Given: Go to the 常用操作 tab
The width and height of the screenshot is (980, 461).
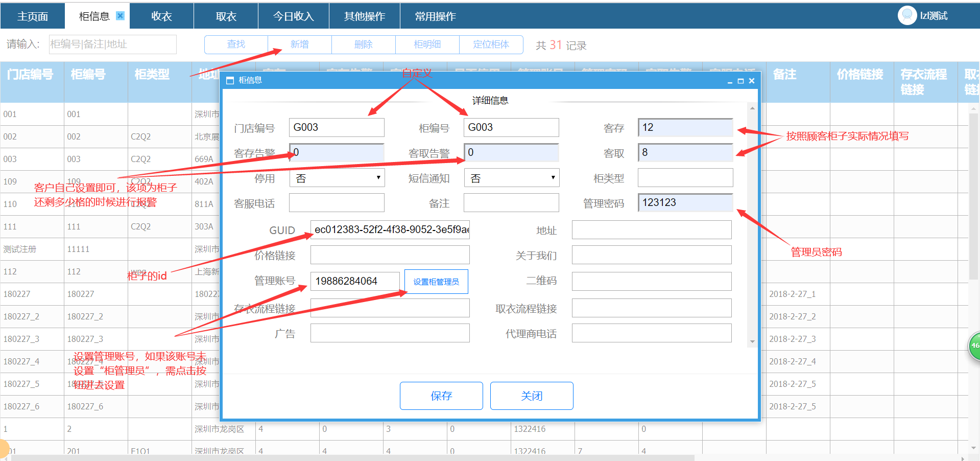Looking at the screenshot, I should tap(435, 16).
